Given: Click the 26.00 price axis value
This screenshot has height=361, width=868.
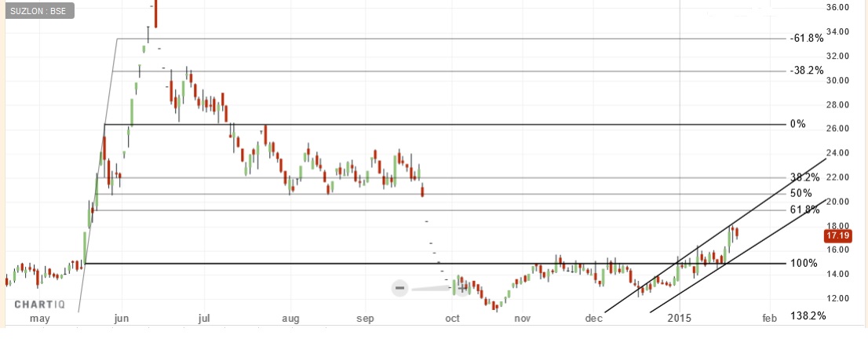Looking at the screenshot, I should [837, 129].
